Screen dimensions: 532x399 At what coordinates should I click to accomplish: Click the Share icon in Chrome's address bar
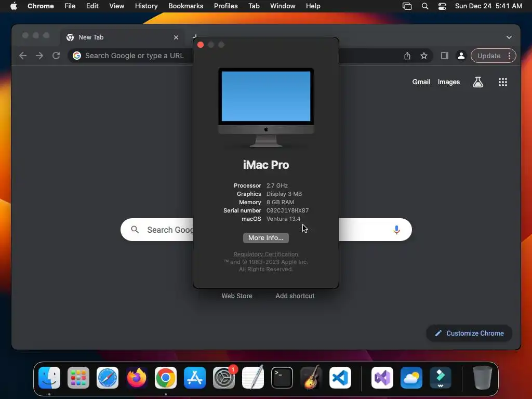pos(407,56)
